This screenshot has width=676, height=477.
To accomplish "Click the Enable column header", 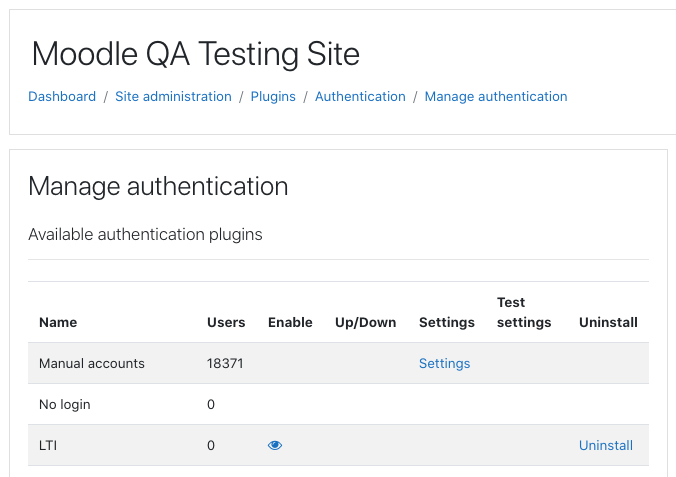I will point(290,322).
